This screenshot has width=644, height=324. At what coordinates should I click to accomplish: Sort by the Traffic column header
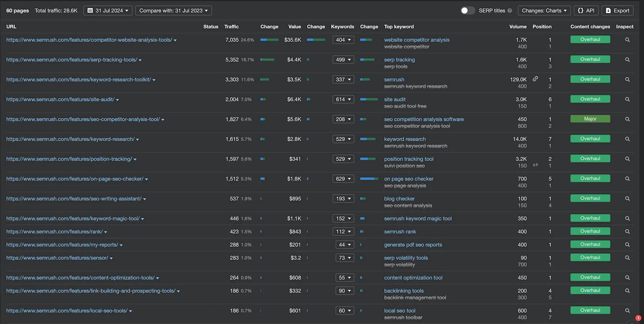point(231,27)
